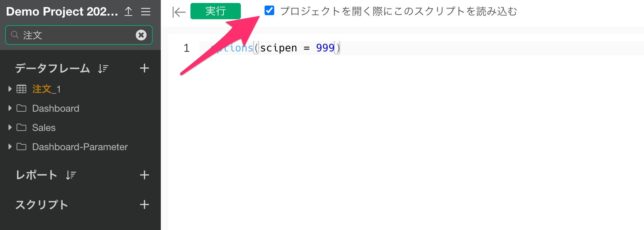Add a new スクリプト
644x230 pixels.
tap(145, 204)
